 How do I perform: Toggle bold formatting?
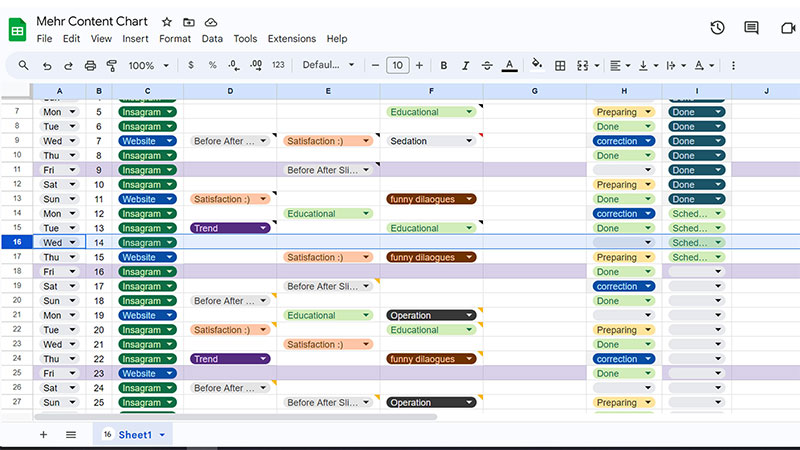[444, 65]
